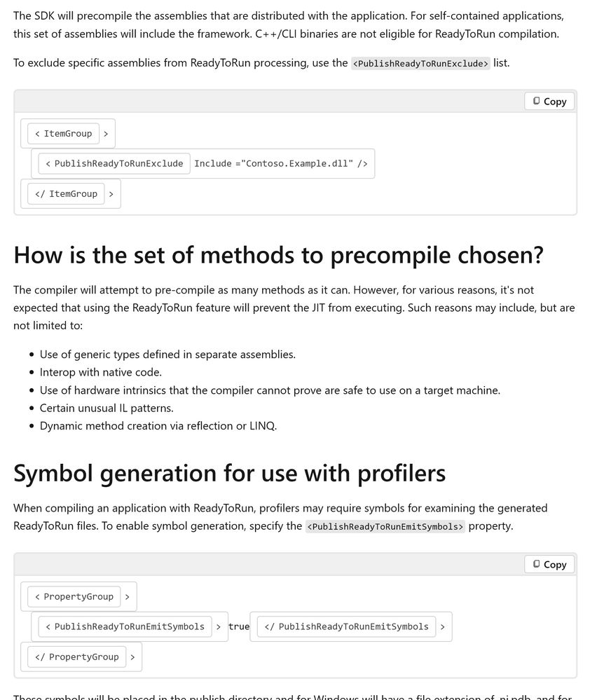The height and width of the screenshot is (700, 597).
Task: Click the "How is the set of methods" heading
Action: pyautogui.click(x=278, y=255)
